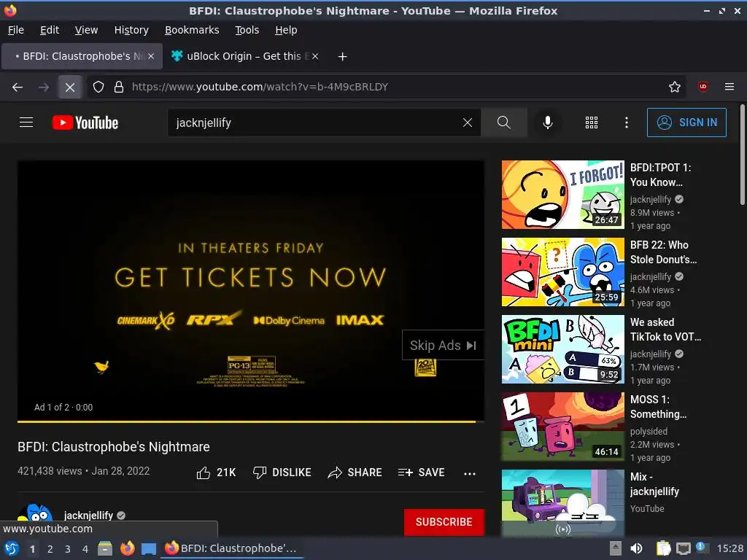747x560 pixels.
Task: Click the SIGN IN button
Action: [x=686, y=122]
